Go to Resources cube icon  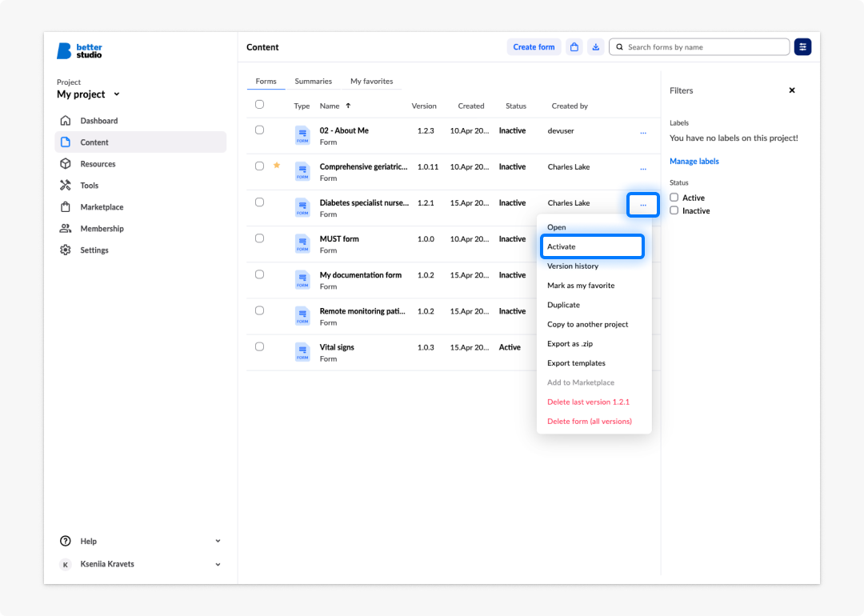point(66,164)
